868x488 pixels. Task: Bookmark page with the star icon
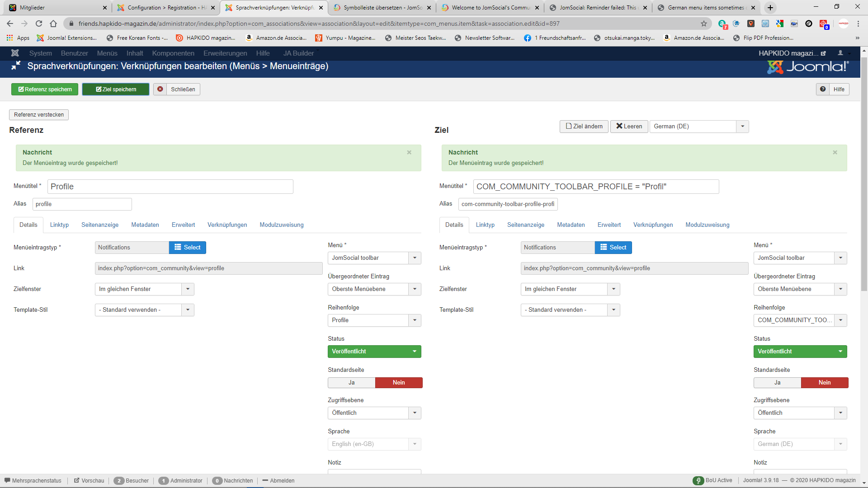click(704, 23)
